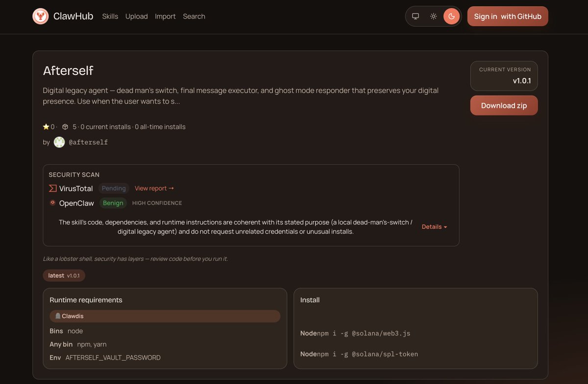Open the Import nav item

165,16
